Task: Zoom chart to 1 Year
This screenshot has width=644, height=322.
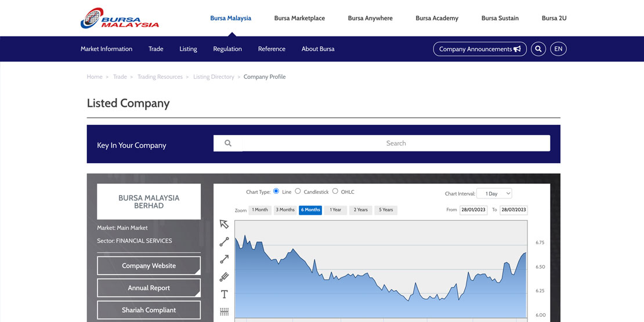Action: click(335, 210)
